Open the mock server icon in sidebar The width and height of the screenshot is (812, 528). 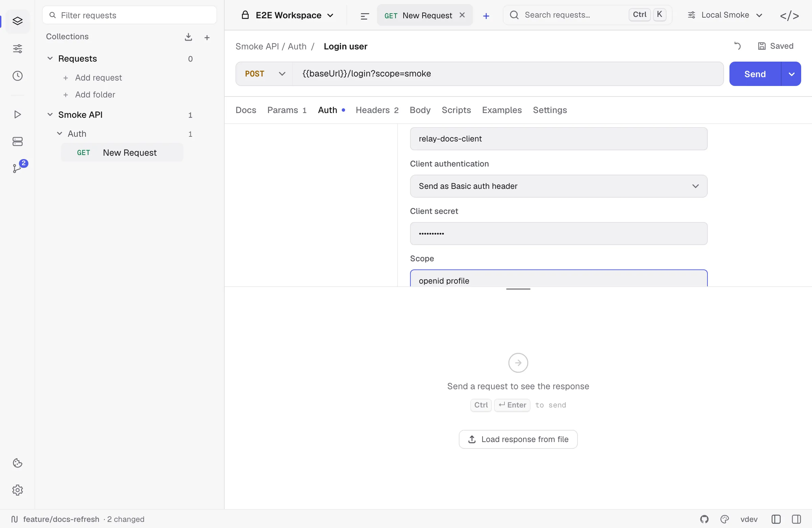(x=17, y=141)
